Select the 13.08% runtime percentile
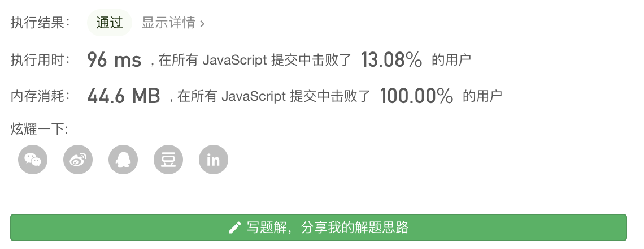This screenshot has height=249, width=644. [391, 60]
